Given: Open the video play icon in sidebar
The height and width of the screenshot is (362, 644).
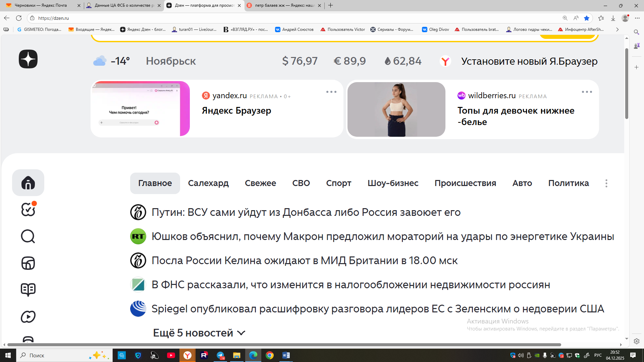Looking at the screenshot, I should (28, 317).
